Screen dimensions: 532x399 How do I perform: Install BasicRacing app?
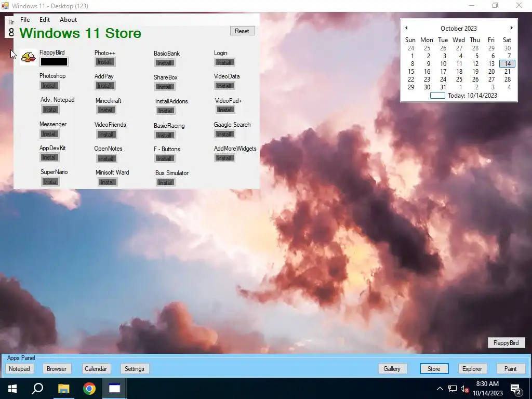coord(165,135)
